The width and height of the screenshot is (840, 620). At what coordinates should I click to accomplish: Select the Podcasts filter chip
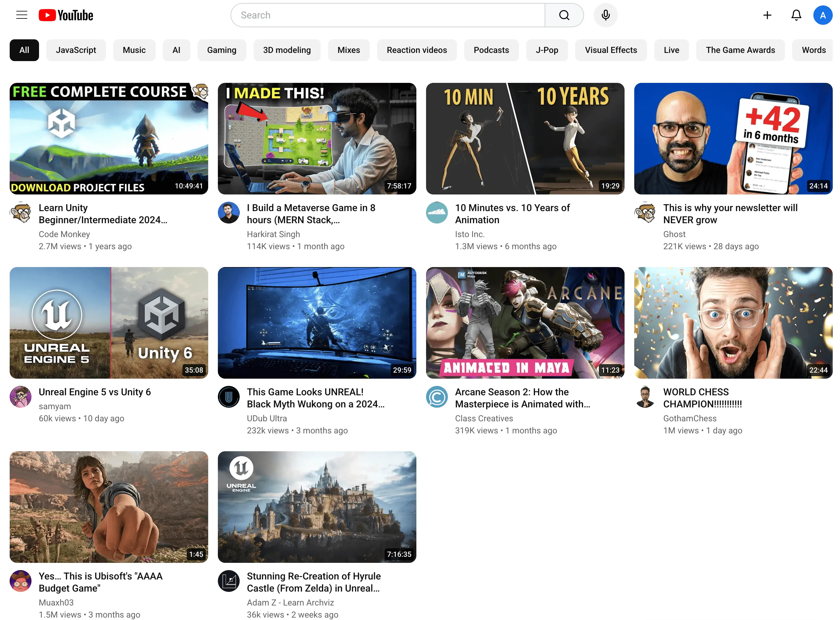(x=491, y=50)
